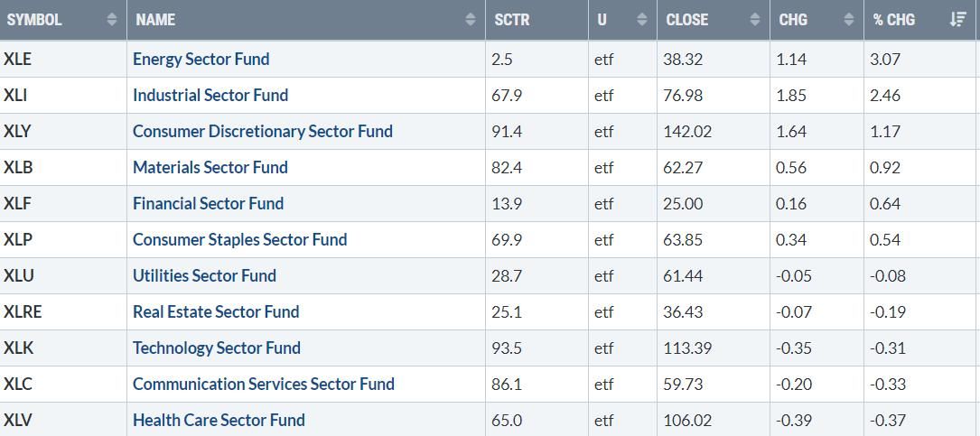Toggle the % CHG descending sort icon
Viewport: 980px width, 436px height.
click(x=958, y=20)
